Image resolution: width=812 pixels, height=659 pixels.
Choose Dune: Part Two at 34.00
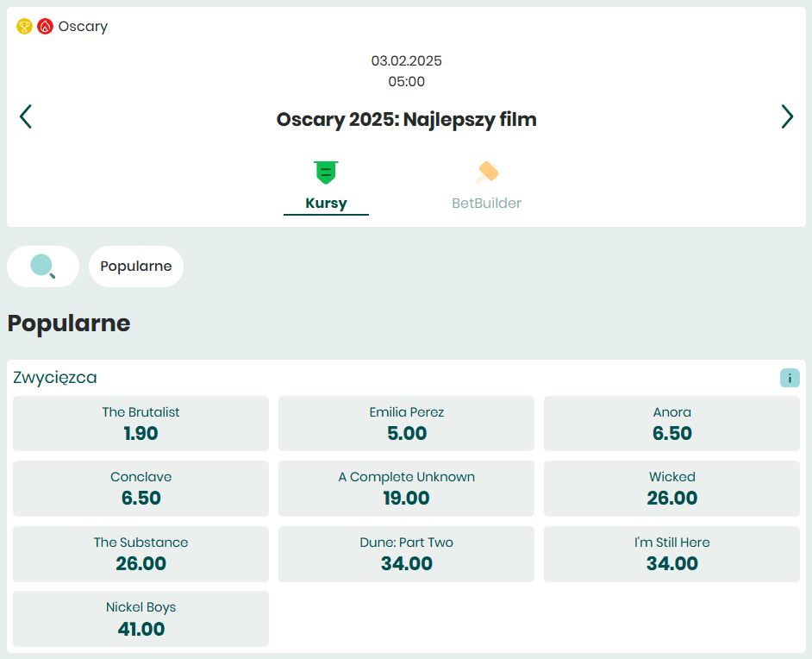click(406, 554)
